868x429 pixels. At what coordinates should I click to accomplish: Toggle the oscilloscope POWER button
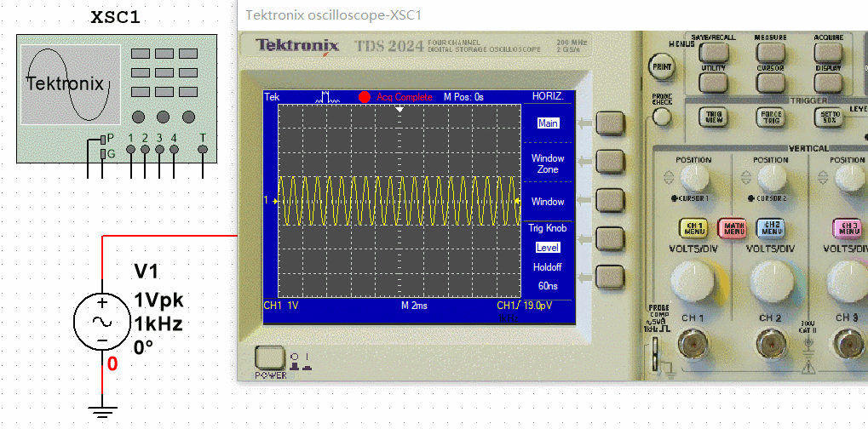[x=269, y=357]
